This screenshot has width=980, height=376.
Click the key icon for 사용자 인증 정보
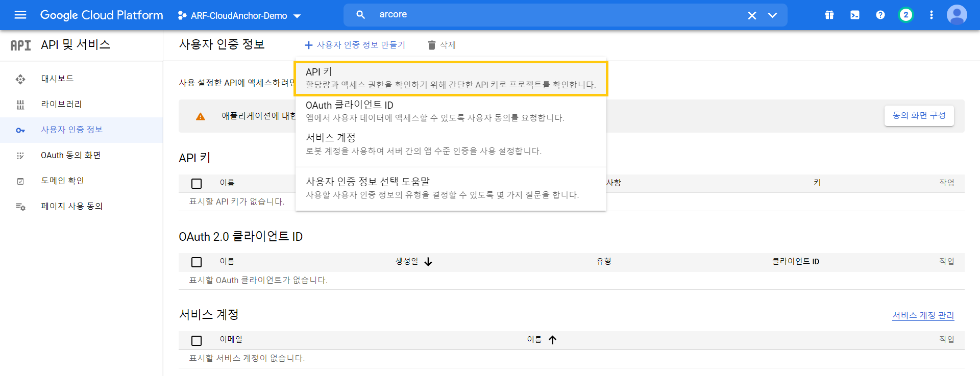pyautogui.click(x=20, y=130)
